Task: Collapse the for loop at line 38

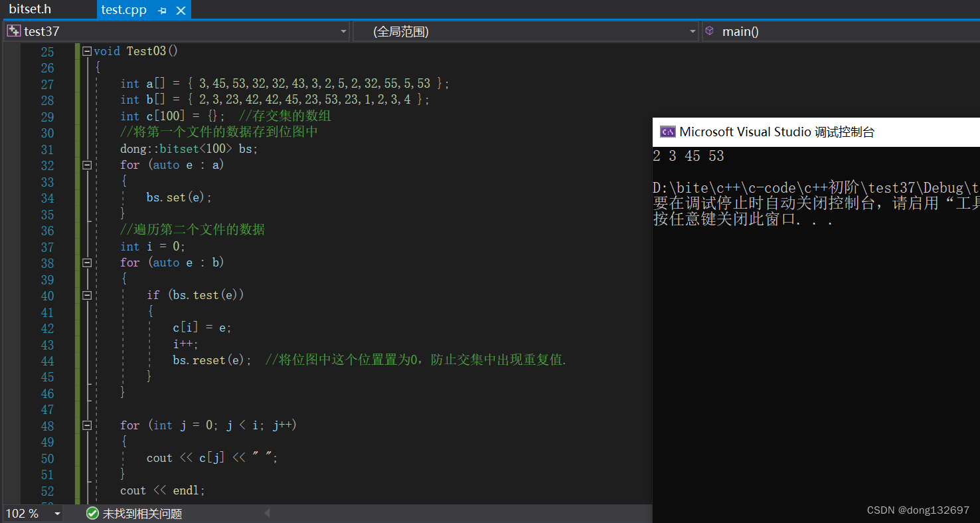Action: [86, 262]
